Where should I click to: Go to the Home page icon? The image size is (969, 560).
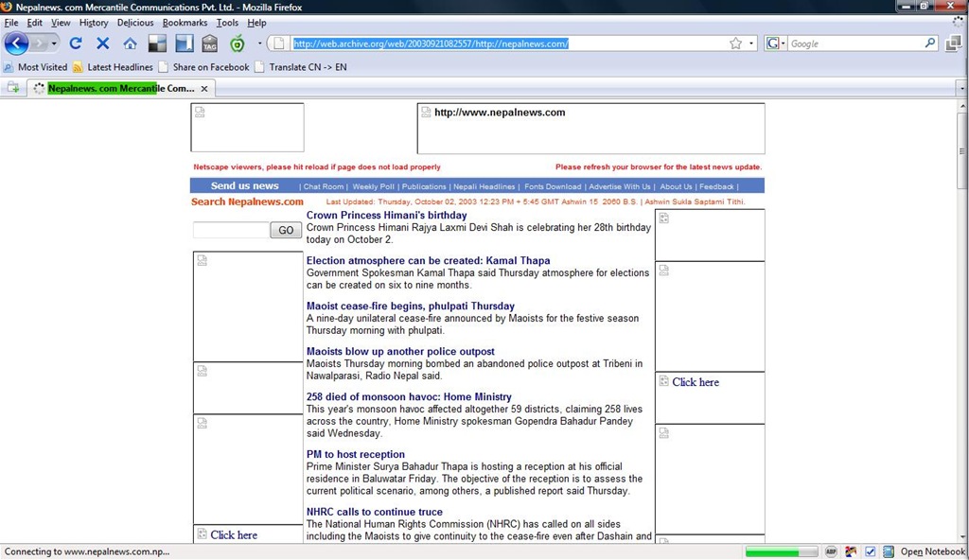tap(130, 44)
